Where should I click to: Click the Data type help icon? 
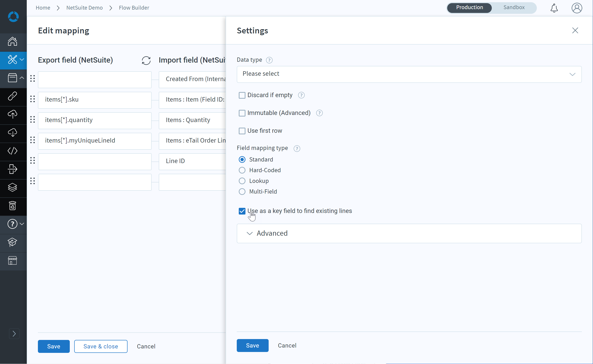pos(269,60)
